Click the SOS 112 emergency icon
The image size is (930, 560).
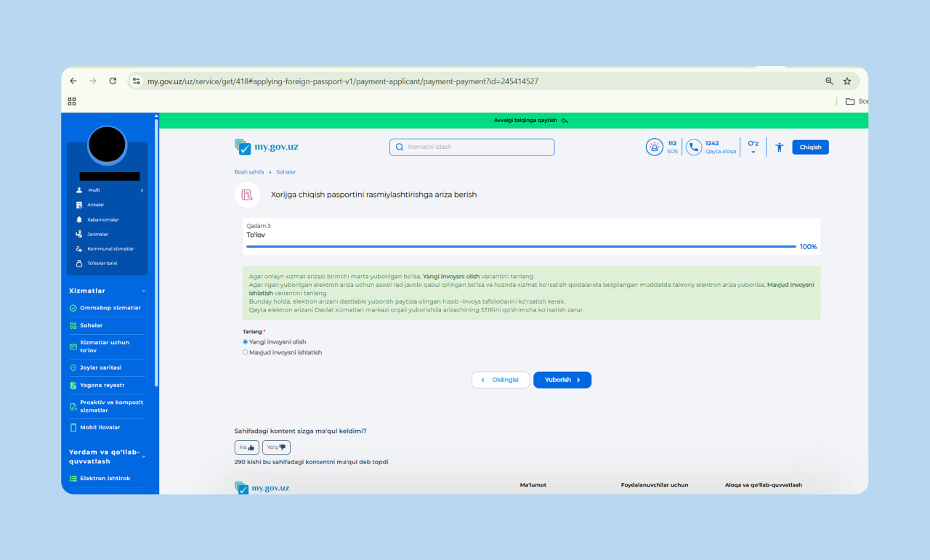coord(654,147)
